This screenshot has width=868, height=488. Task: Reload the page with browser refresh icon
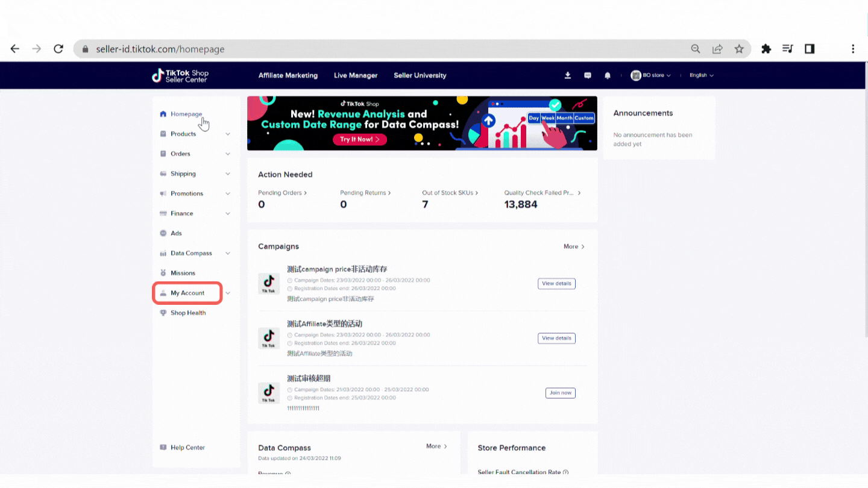58,49
